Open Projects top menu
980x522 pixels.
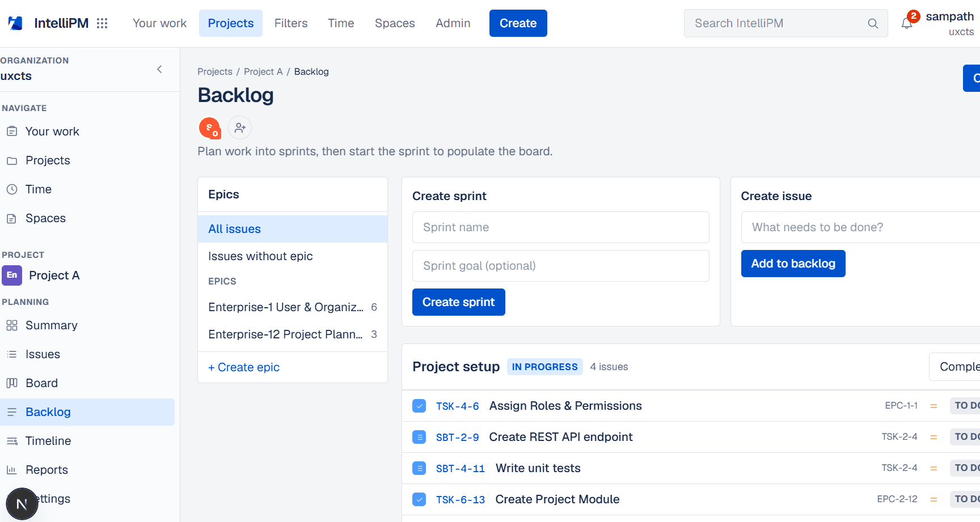pyautogui.click(x=231, y=23)
